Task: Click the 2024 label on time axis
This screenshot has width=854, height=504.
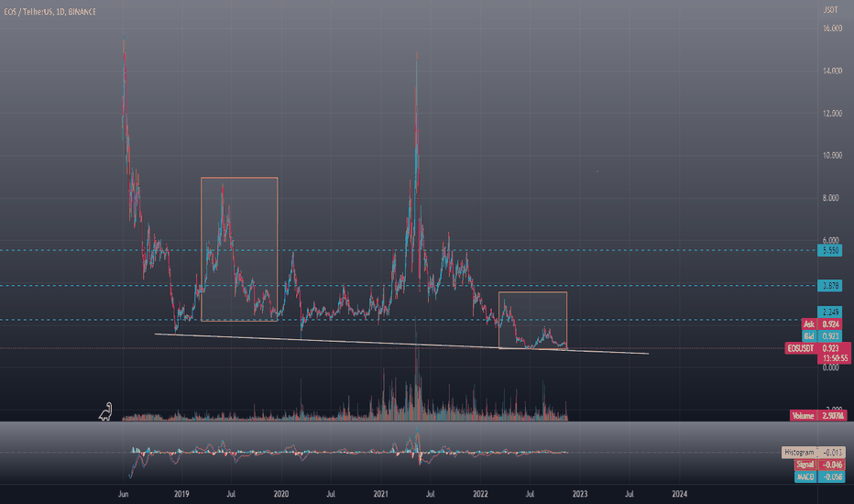Action: pos(680,494)
